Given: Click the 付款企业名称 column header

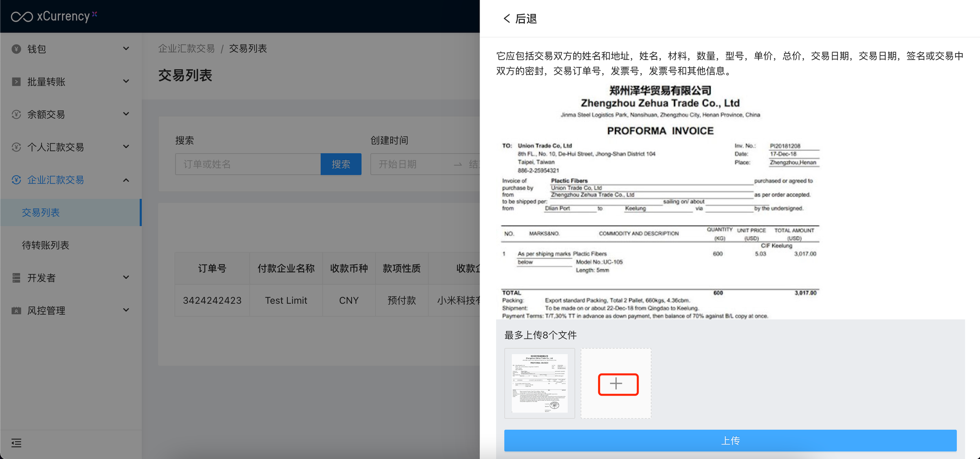Looking at the screenshot, I should (x=286, y=268).
